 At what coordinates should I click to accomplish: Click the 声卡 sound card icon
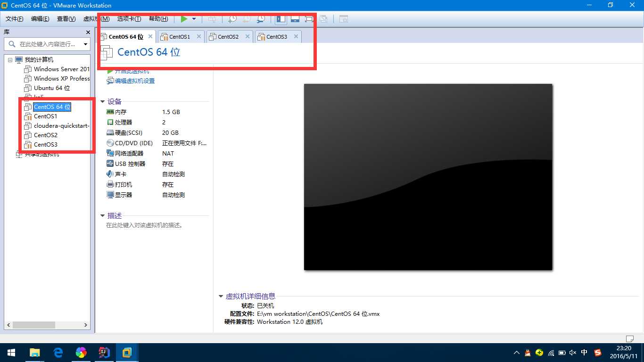coord(110,174)
